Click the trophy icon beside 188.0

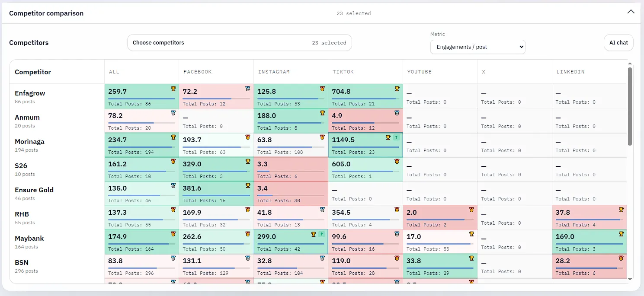click(x=322, y=113)
